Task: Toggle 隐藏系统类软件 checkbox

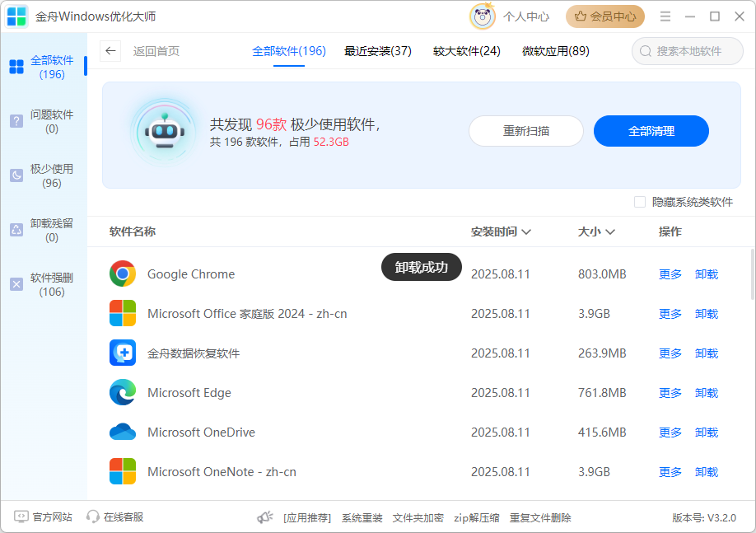Action: 640,202
